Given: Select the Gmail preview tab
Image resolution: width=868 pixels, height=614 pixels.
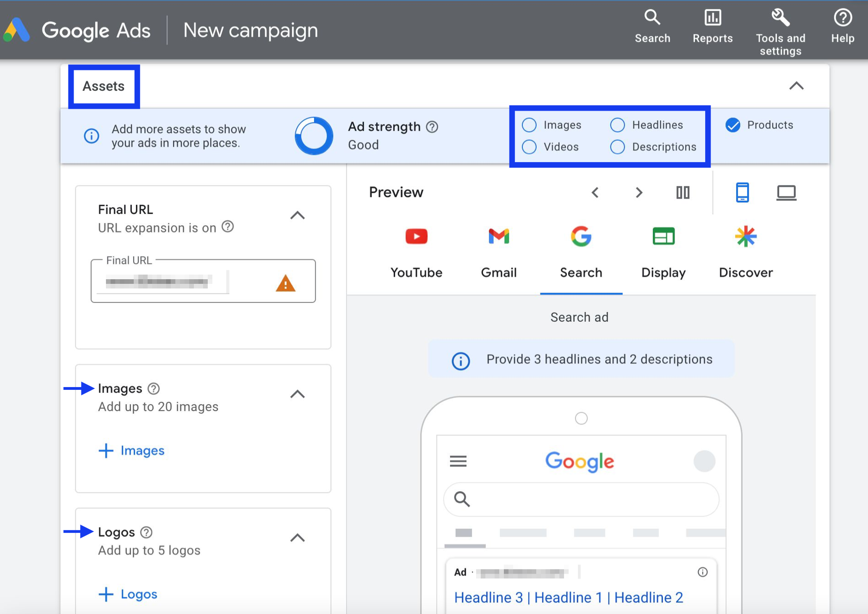Looking at the screenshot, I should (x=499, y=253).
